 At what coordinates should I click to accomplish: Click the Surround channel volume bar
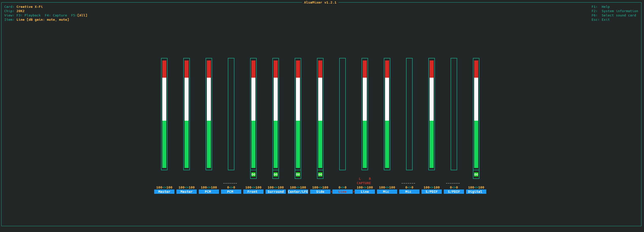(x=275, y=114)
